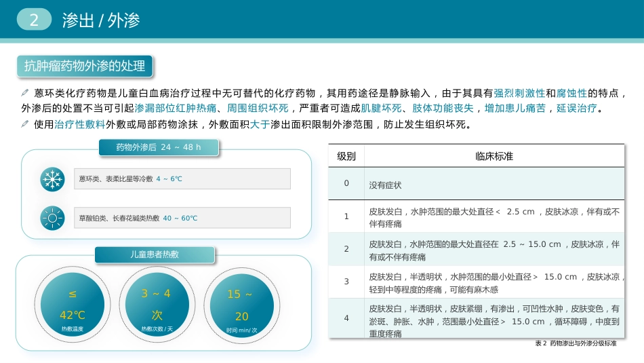Viewport: 644px width, 363px height.
Task: Click the pencil bullet before 使用治疗性敷料
Action: click(x=25, y=123)
